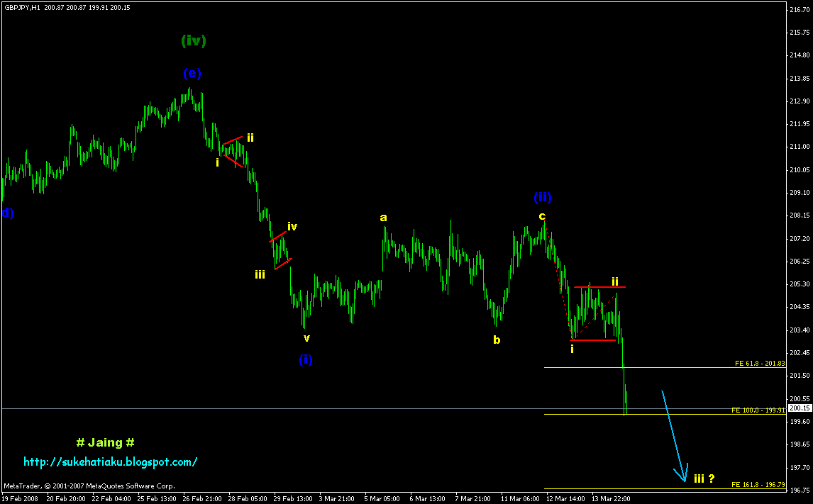Click the yellow 'c' label under (ii)
Image resolution: width=813 pixels, height=504 pixels.
(542, 216)
